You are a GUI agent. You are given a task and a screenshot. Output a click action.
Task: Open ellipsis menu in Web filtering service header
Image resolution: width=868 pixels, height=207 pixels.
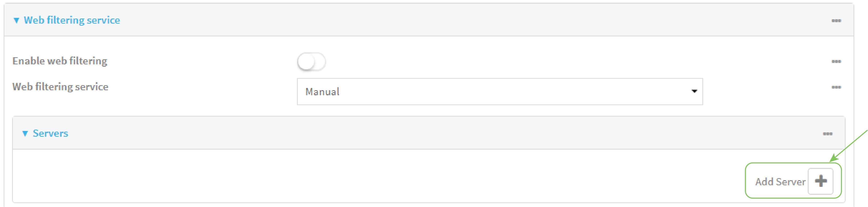(836, 21)
